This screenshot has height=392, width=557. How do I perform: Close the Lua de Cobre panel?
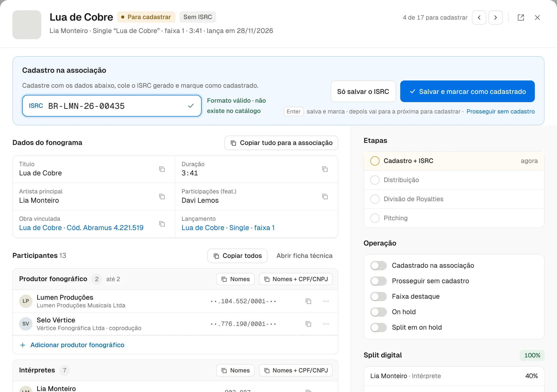537,18
